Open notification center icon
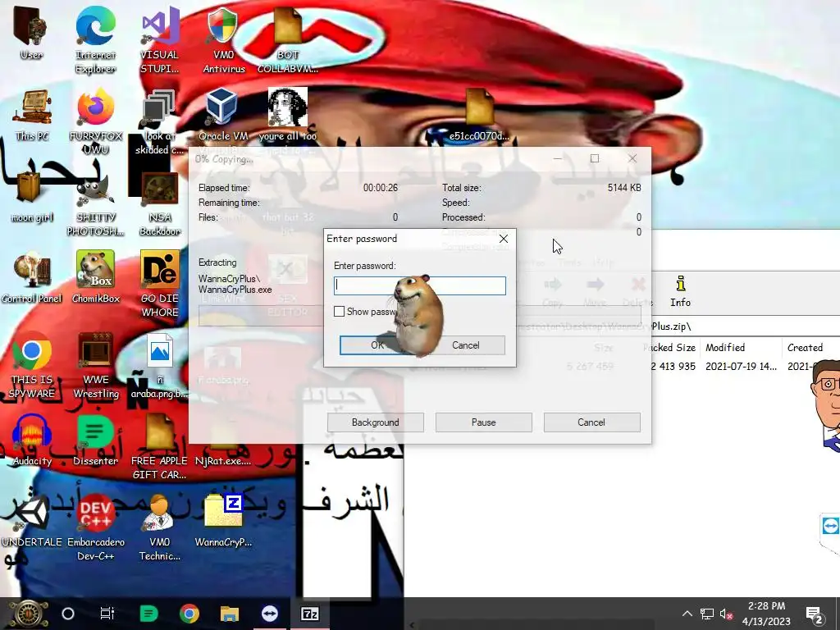 815,614
